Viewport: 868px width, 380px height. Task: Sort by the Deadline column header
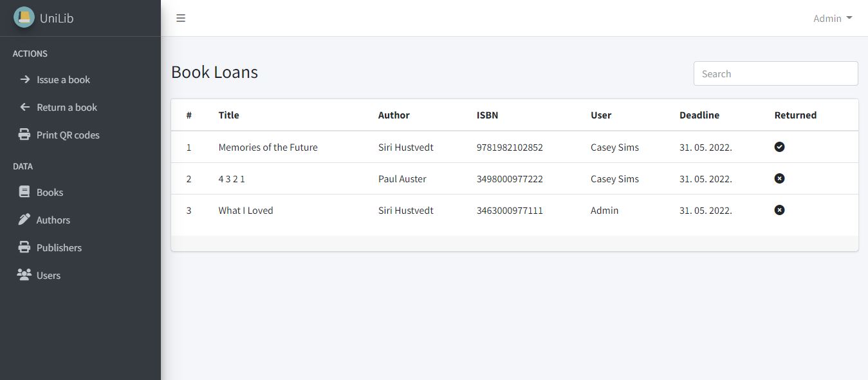tap(699, 115)
